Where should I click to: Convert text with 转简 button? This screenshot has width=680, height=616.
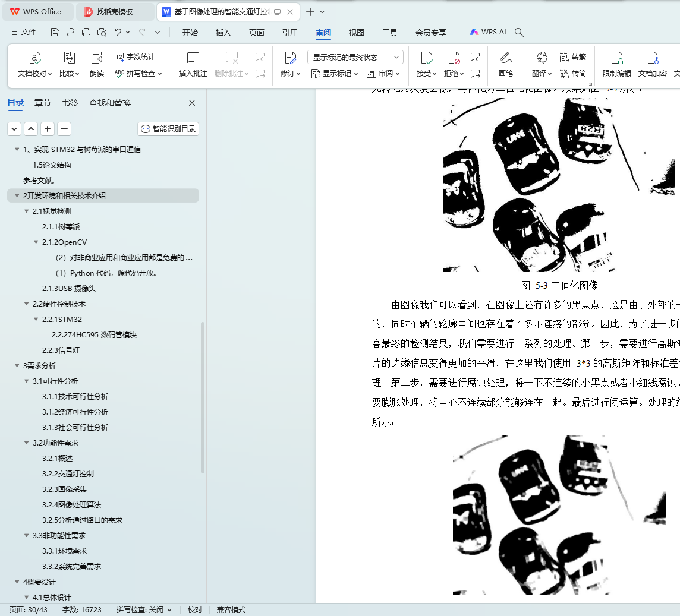click(x=573, y=73)
